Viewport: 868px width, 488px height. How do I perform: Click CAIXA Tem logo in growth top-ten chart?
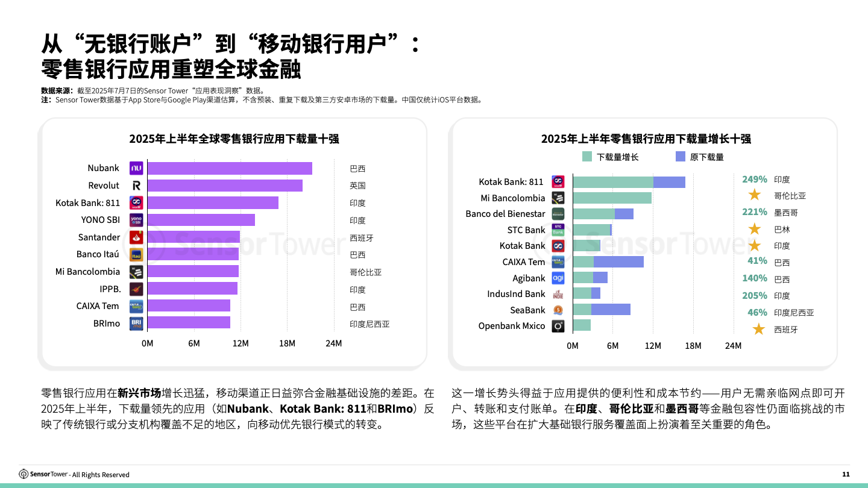point(558,261)
